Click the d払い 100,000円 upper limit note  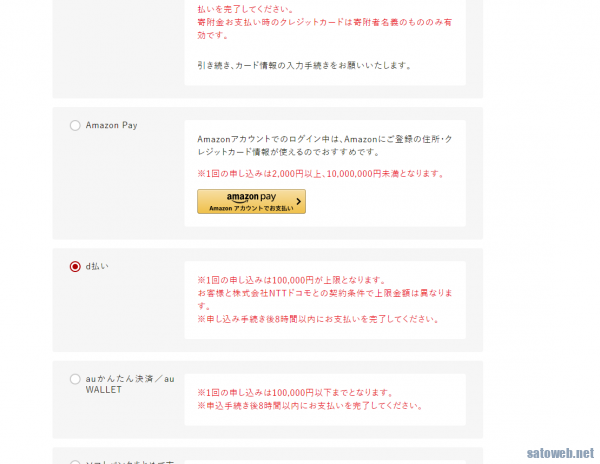(291, 280)
